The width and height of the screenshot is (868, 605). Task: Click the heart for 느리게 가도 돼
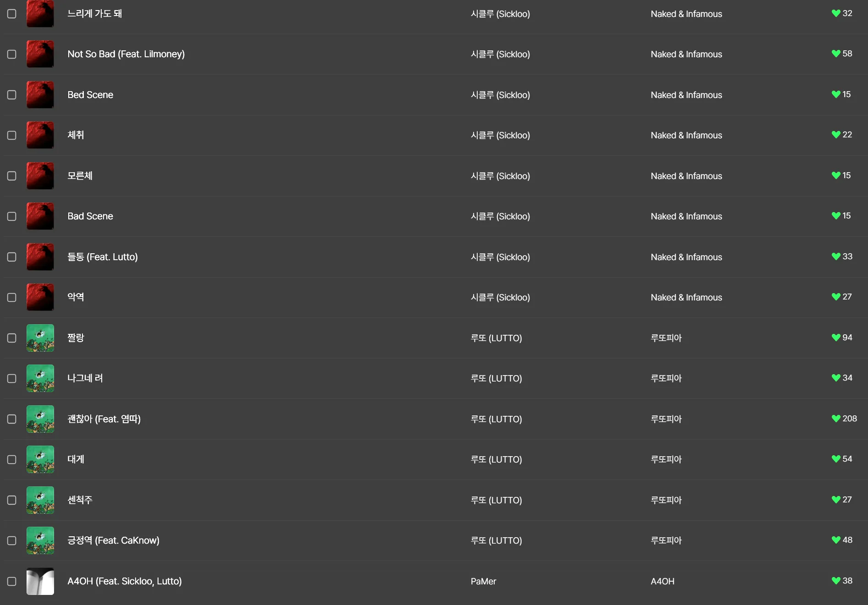point(836,13)
